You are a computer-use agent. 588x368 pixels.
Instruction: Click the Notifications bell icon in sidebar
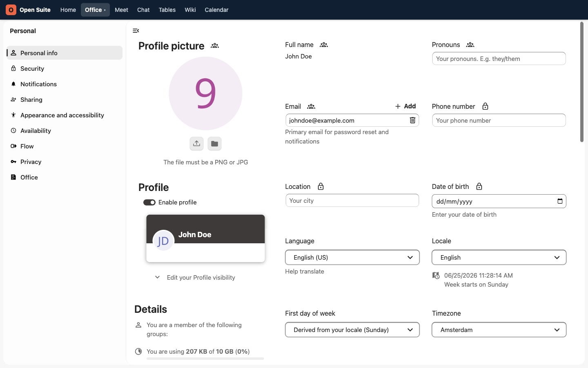pos(13,84)
